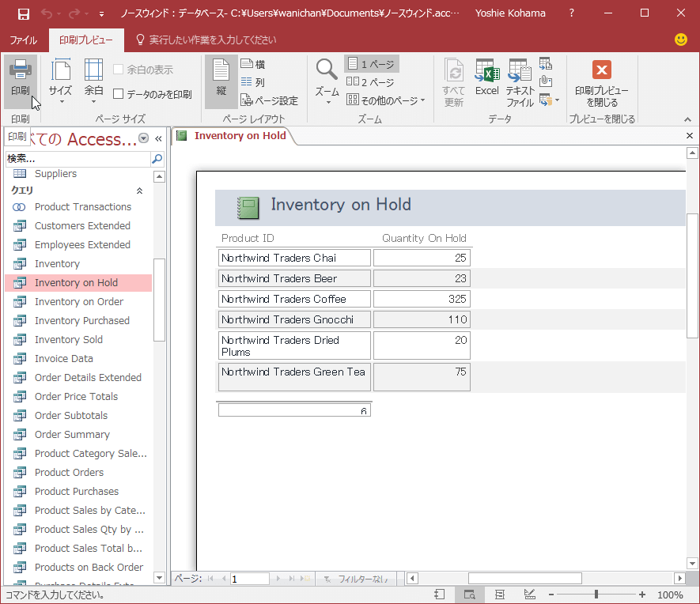Select 横 landscape orientation
This screenshot has height=604, width=700.
pos(253,64)
